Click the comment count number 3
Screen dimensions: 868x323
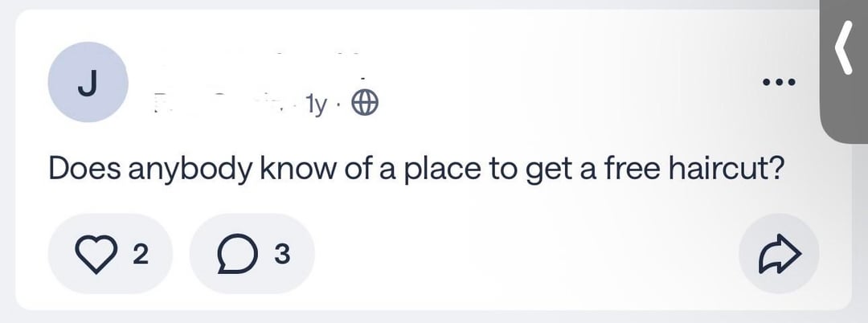tap(280, 255)
